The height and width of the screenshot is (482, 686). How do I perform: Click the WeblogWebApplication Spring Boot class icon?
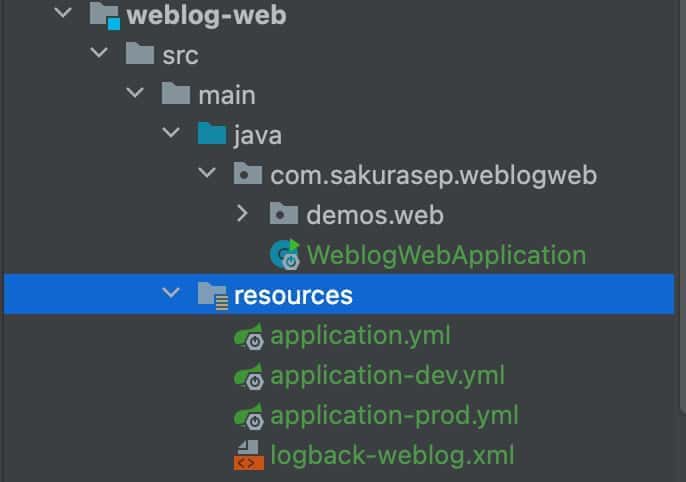[x=285, y=255]
